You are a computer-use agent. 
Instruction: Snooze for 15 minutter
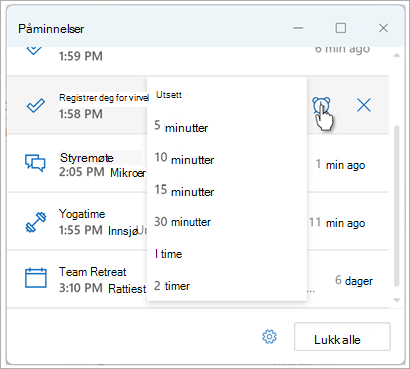(227, 190)
